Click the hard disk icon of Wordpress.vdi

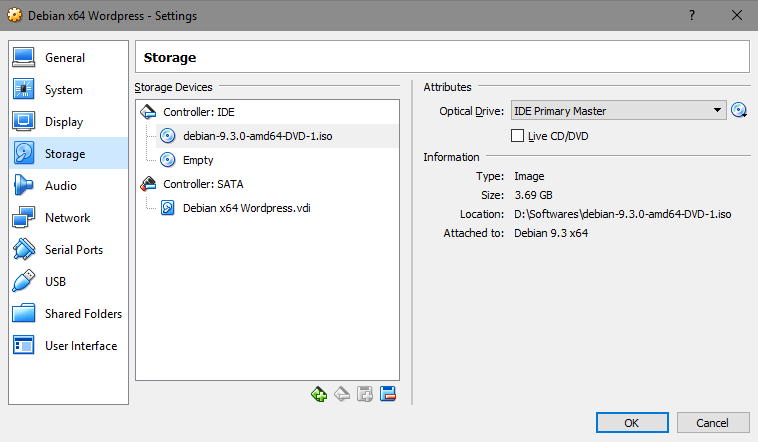click(167, 208)
